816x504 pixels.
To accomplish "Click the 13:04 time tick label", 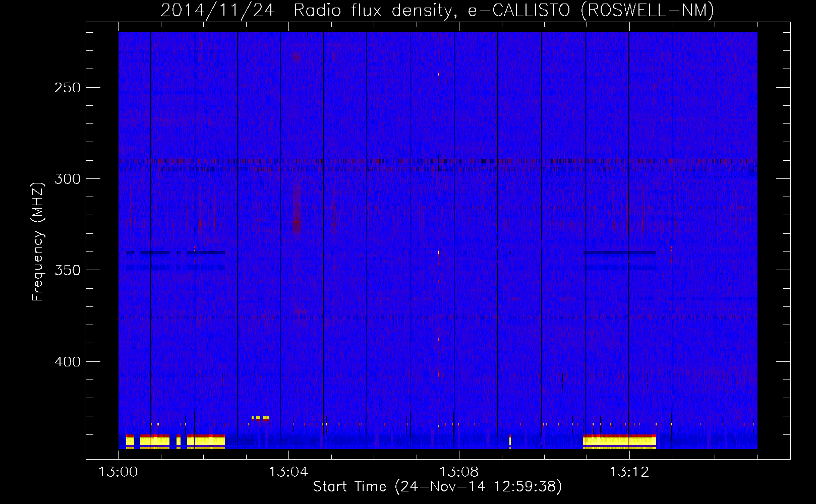I will coord(288,472).
